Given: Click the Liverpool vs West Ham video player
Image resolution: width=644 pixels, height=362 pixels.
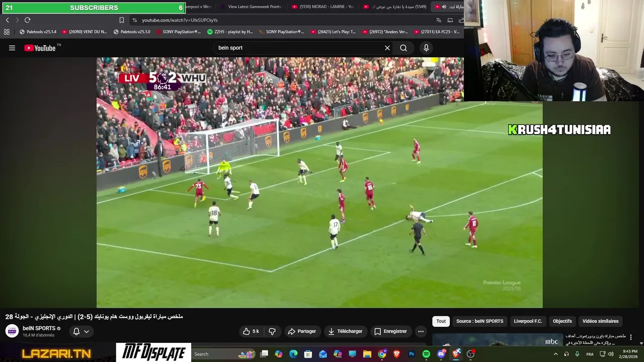Looking at the screenshot, I should point(319,182).
